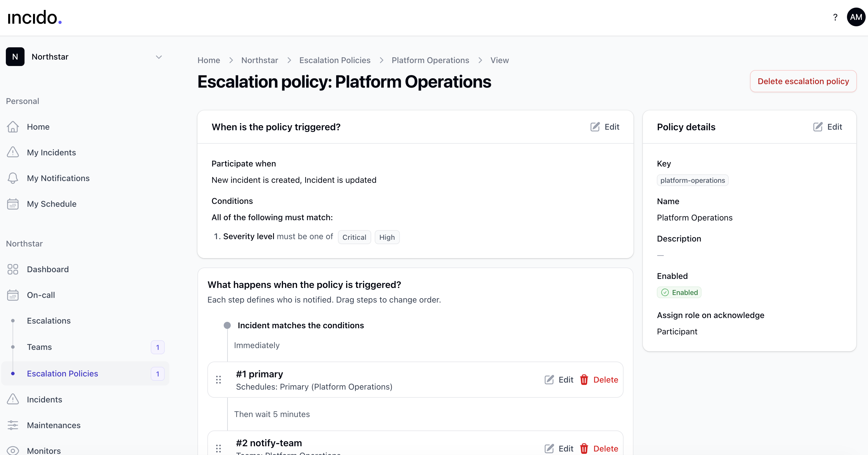Click the platform-operations key tag

692,180
